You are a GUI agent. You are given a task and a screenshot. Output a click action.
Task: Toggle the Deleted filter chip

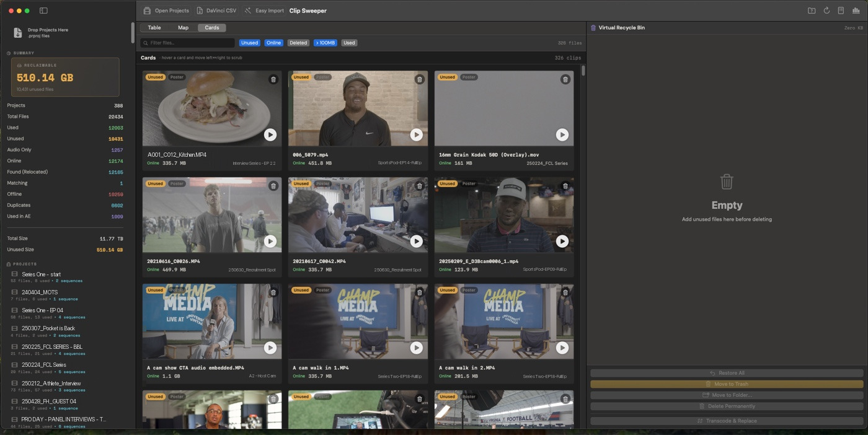tap(298, 43)
